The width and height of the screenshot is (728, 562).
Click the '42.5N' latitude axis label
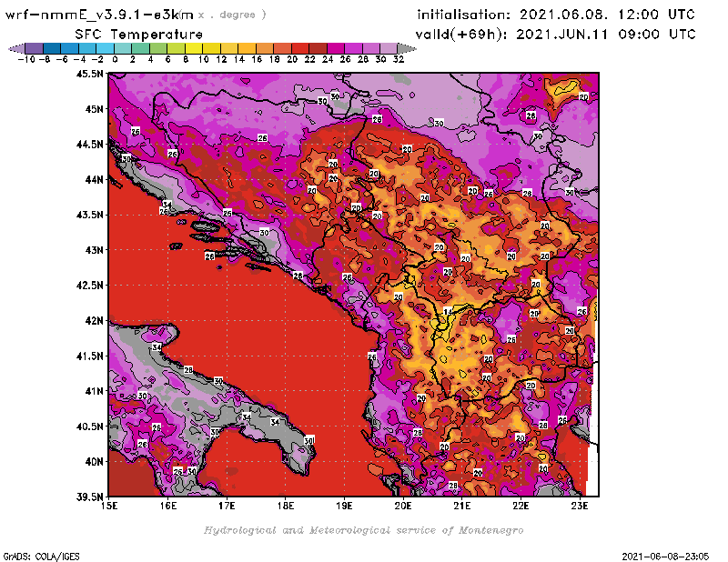pos(89,286)
